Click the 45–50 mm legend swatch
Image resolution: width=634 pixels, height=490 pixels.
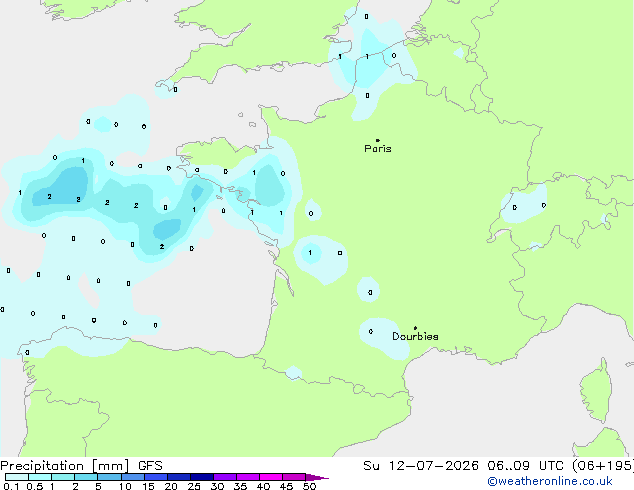coord(294,477)
